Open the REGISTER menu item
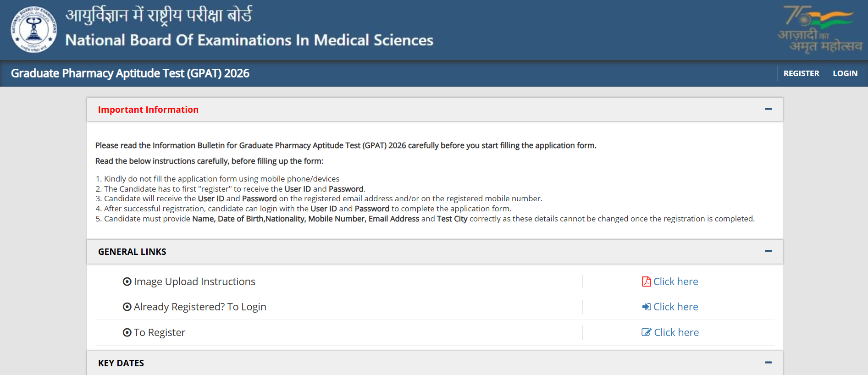 (x=801, y=73)
